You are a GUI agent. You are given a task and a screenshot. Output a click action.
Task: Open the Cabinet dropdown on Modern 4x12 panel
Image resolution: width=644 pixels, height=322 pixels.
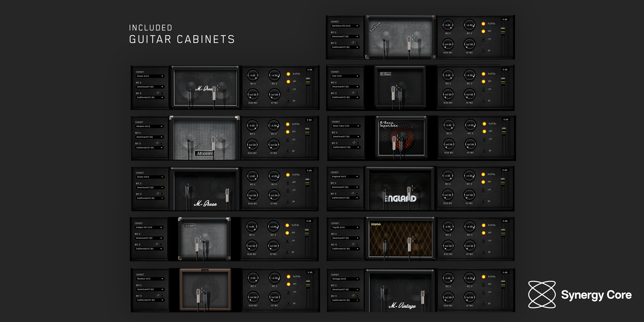click(x=149, y=126)
